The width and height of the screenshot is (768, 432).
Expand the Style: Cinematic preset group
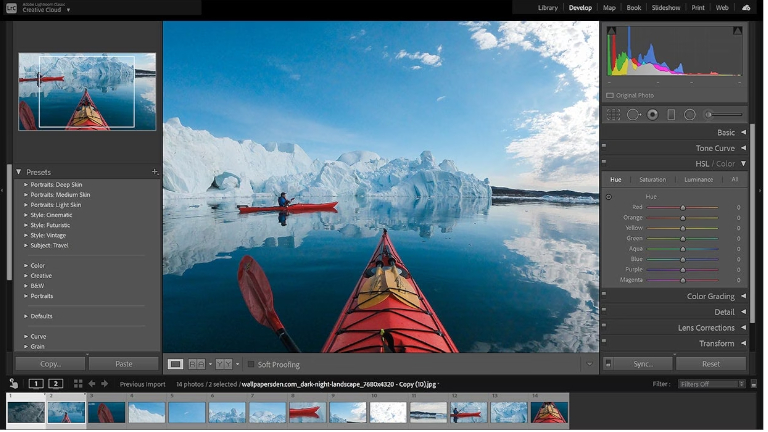click(26, 216)
